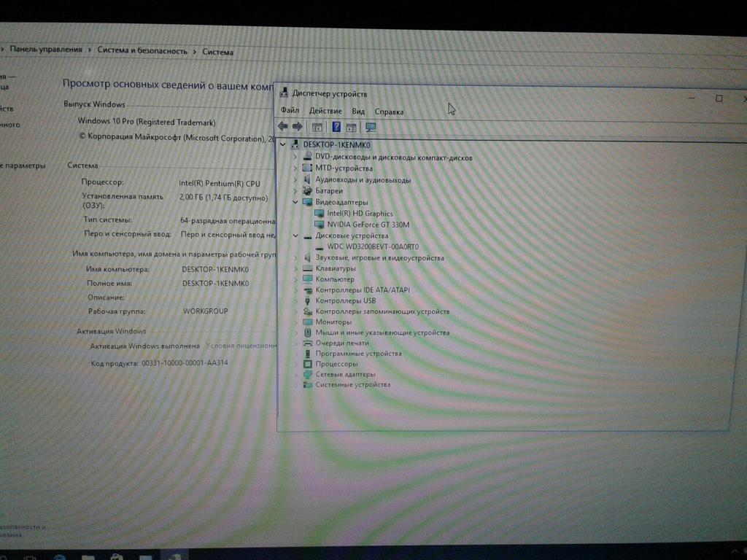Click the Процессоры chip icon
This screenshot has height=560, width=747.
tap(307, 364)
